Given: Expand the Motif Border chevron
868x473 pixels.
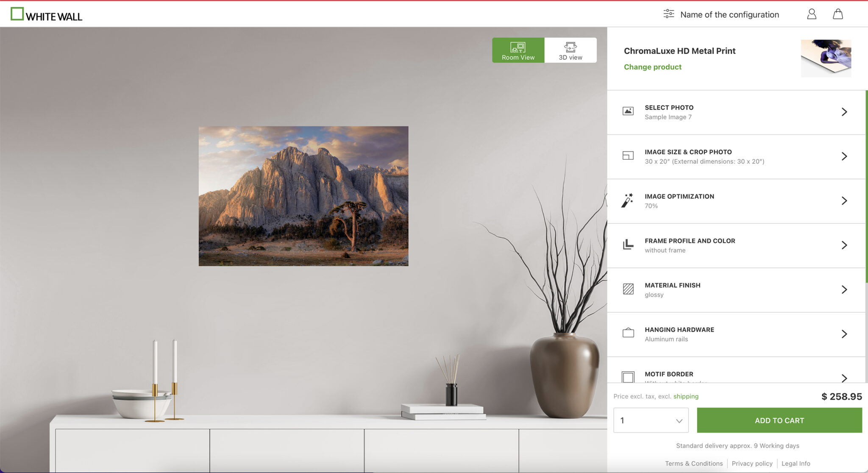Looking at the screenshot, I should pyautogui.click(x=844, y=378).
